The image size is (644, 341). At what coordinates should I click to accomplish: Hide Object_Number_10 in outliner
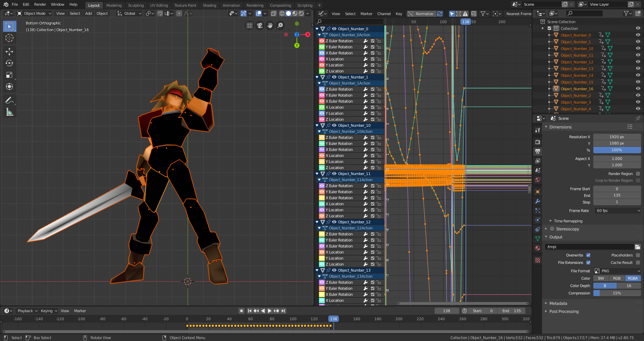pyautogui.click(x=638, y=49)
